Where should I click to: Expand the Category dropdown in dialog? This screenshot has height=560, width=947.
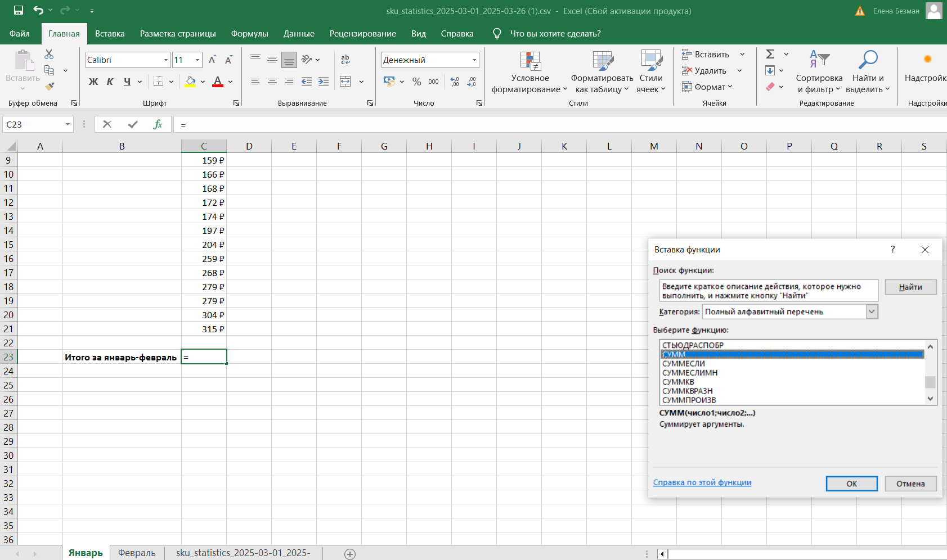pyautogui.click(x=872, y=311)
